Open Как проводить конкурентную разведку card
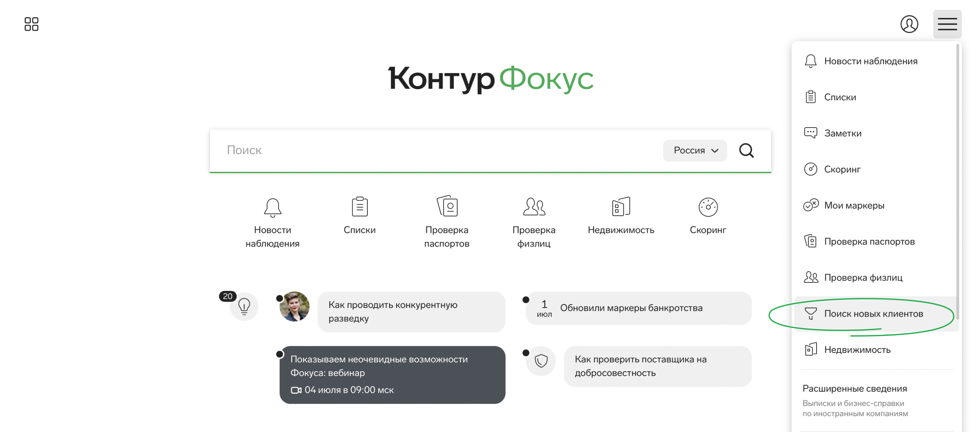Screen dimensions: 980x432 [x=411, y=311]
